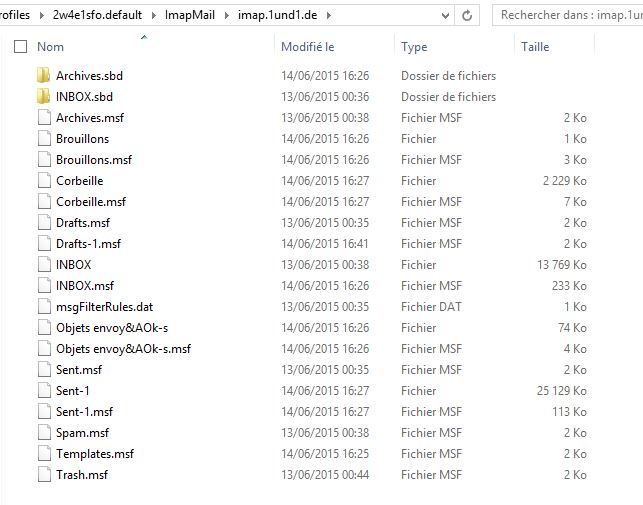Click the Brouillons file icon
This screenshot has width=643, height=505.
(x=43, y=139)
